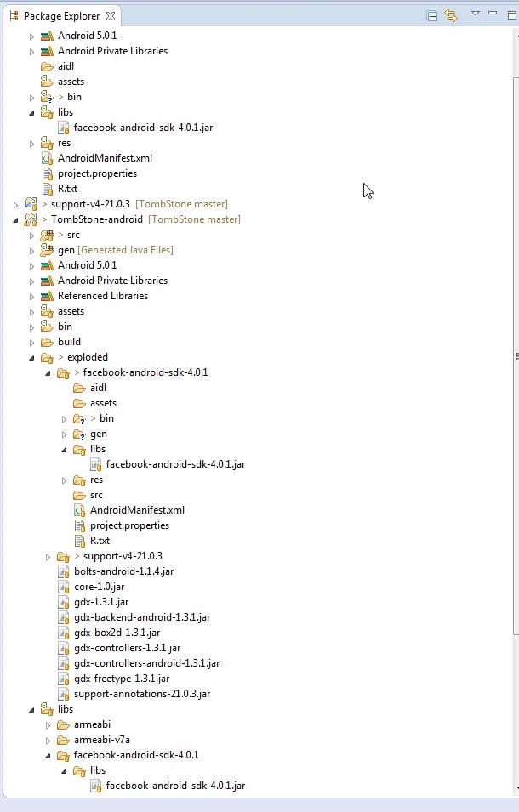Viewport: 519px width, 812px height.
Task: Click the Referenced Libraries books icon
Action: pyautogui.click(x=47, y=296)
